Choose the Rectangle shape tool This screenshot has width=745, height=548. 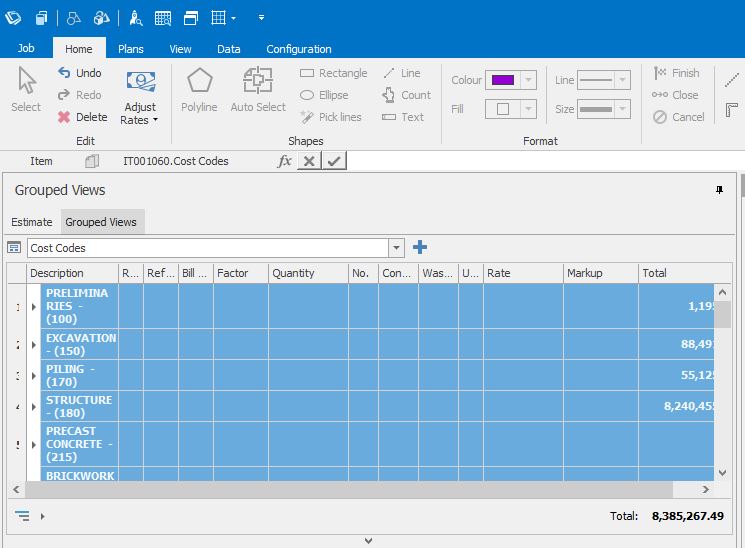tap(333, 73)
